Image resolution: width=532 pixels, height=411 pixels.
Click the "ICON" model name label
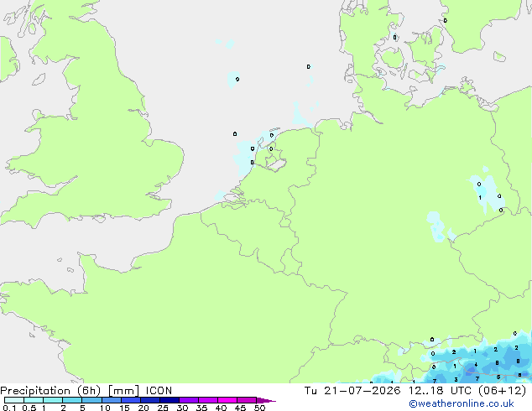159,391
